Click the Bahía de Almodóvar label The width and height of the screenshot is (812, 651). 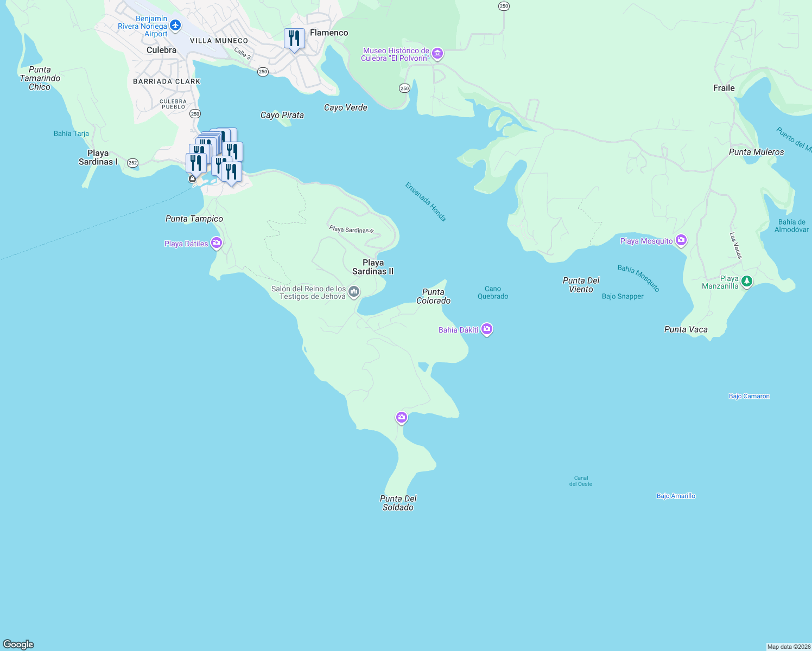pos(791,226)
